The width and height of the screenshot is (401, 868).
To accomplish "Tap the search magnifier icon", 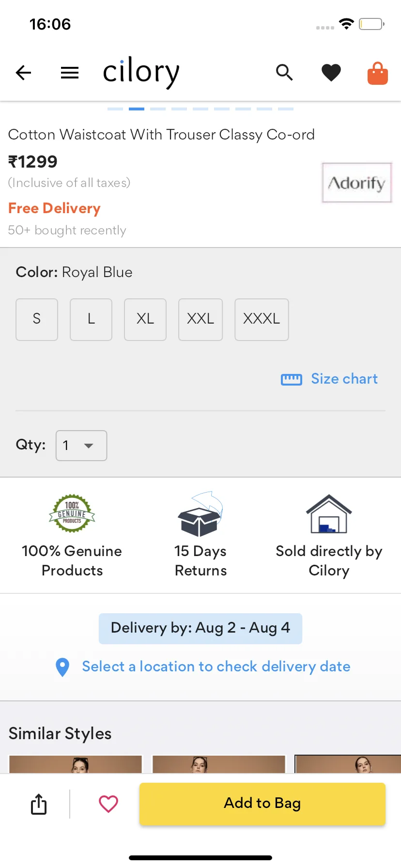I will point(284,73).
